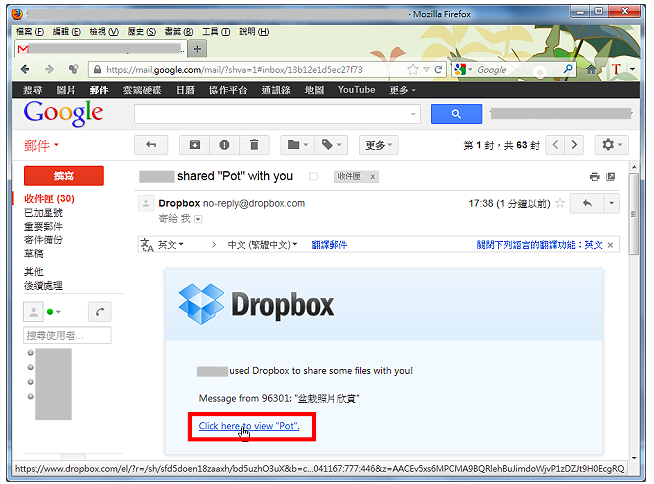Click the Google logo

click(x=63, y=113)
